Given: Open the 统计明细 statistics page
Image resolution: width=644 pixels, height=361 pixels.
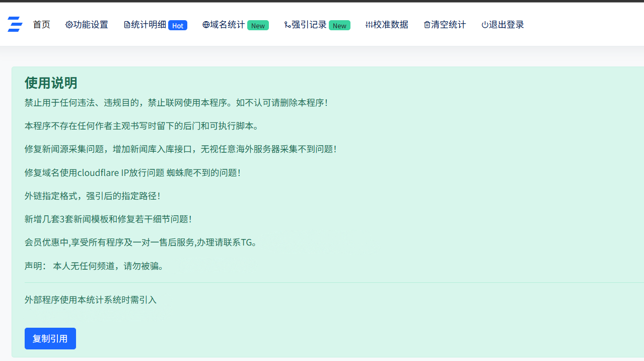Looking at the screenshot, I should pos(149,25).
